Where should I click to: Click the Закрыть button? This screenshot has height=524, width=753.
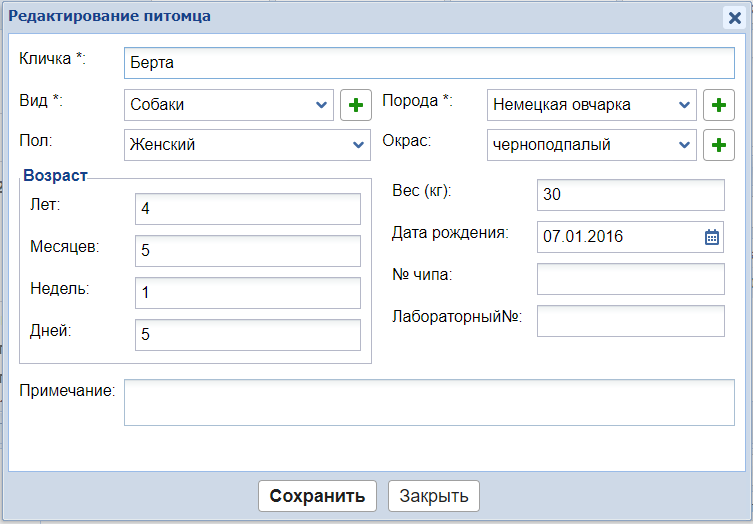(434, 496)
